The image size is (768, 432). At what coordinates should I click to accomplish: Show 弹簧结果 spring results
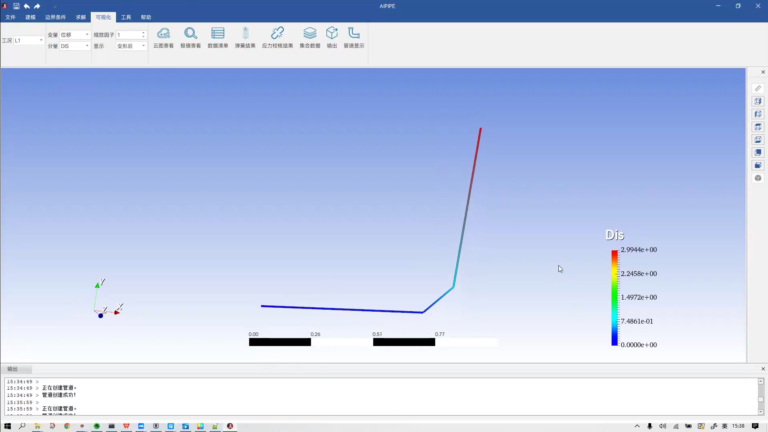click(x=245, y=37)
